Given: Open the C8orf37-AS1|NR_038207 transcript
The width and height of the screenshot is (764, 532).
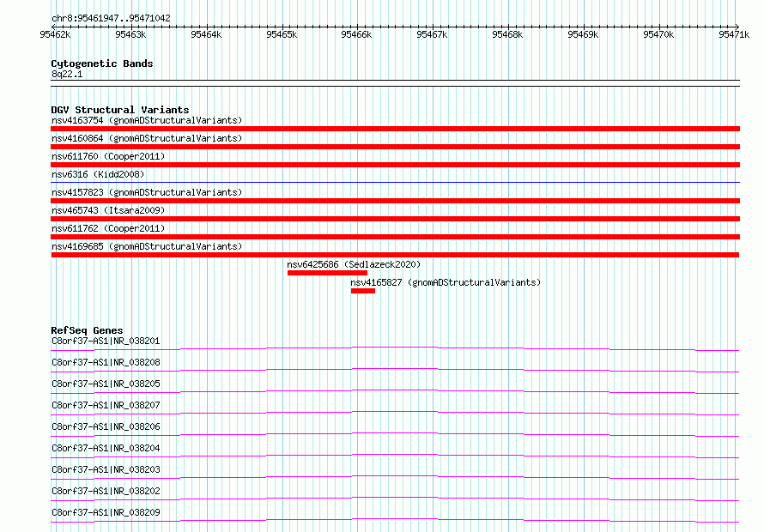Looking at the screenshot, I should click(106, 405).
